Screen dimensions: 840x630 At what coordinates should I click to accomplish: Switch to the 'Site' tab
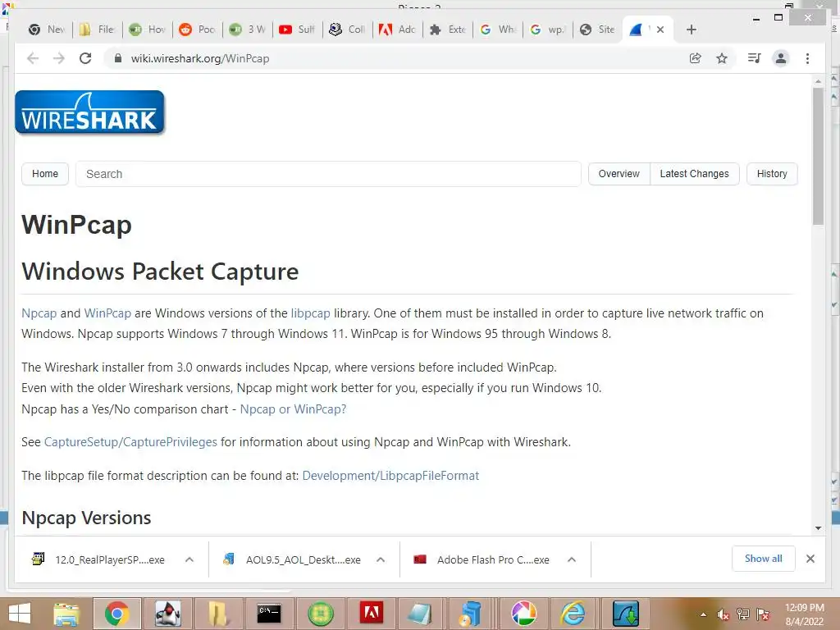coord(598,30)
